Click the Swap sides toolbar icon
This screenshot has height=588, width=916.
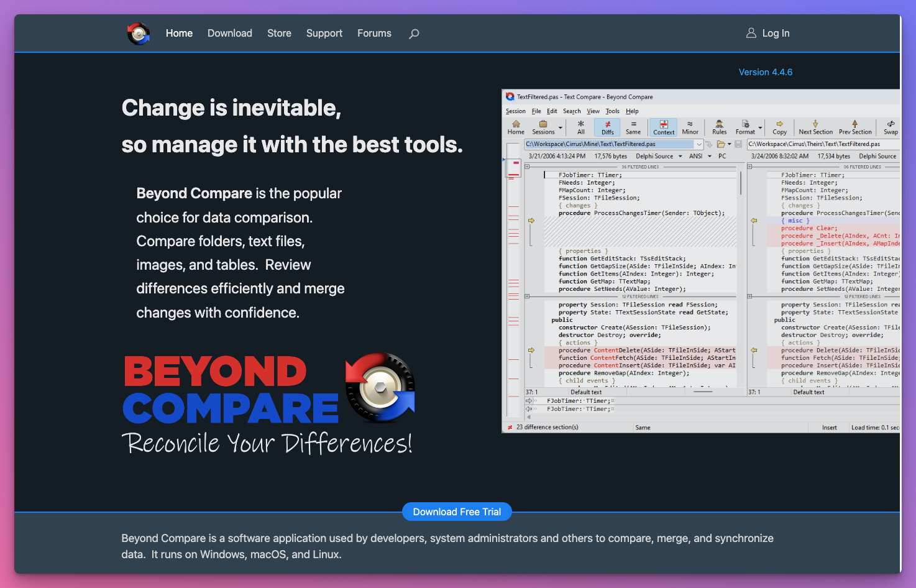(891, 127)
